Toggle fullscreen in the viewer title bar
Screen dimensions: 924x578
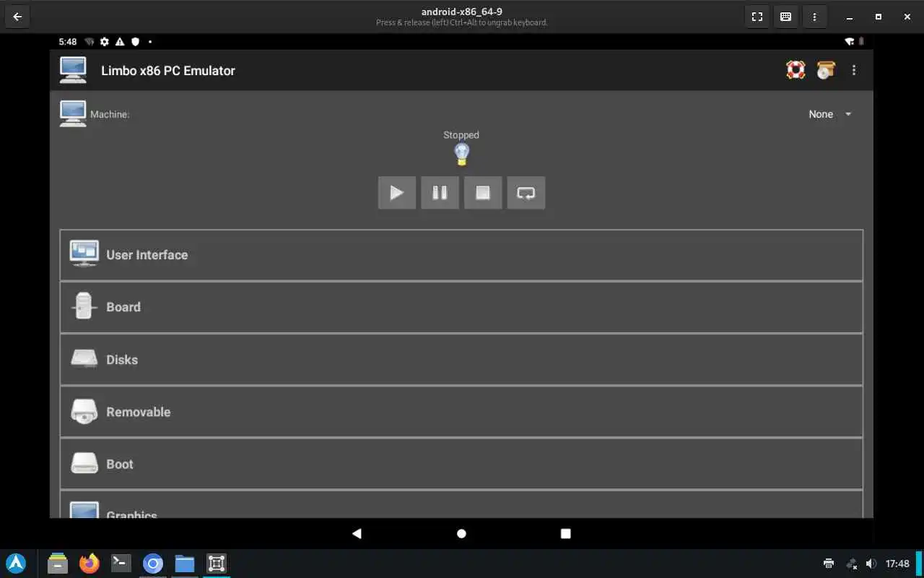coord(757,17)
